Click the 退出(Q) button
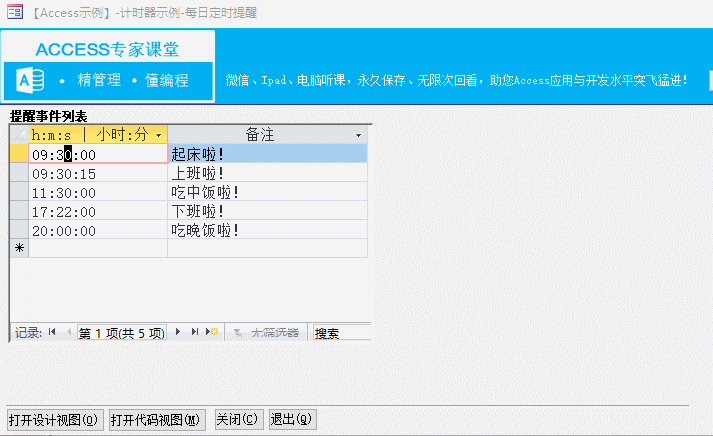 coord(292,419)
